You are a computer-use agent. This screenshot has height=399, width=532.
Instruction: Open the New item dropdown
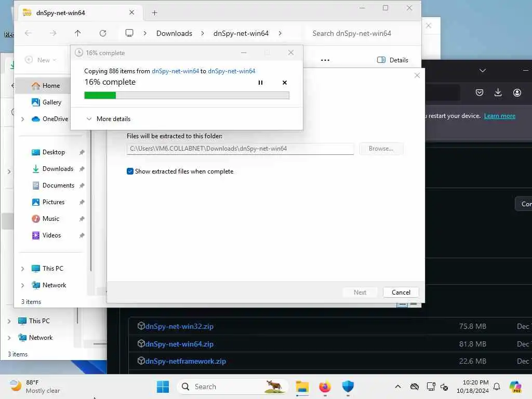(41, 60)
